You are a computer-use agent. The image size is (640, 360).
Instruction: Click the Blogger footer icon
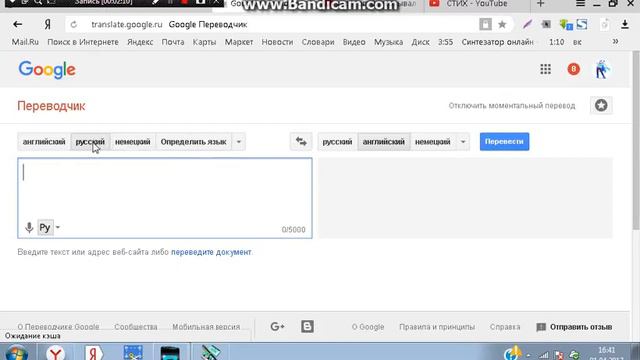point(307,327)
